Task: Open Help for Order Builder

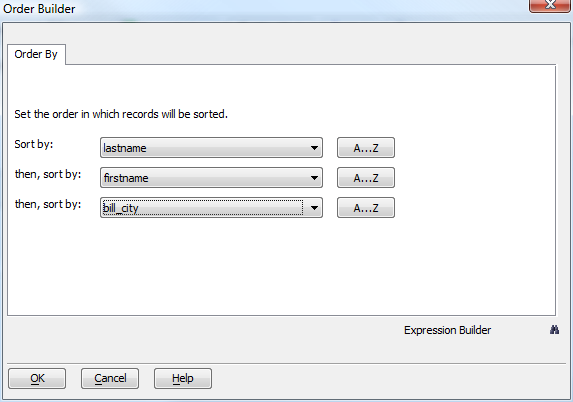Action: pyautogui.click(x=183, y=378)
